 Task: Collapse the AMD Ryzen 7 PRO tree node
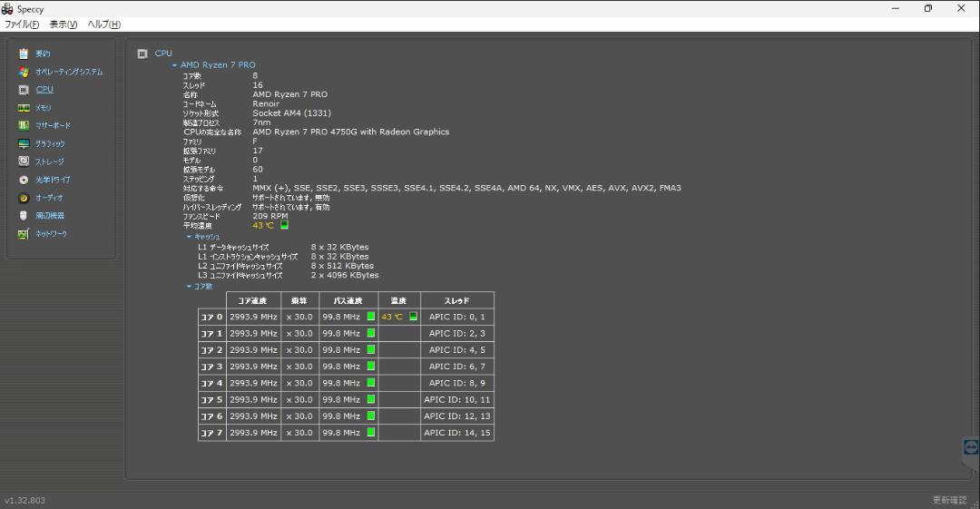click(x=174, y=65)
